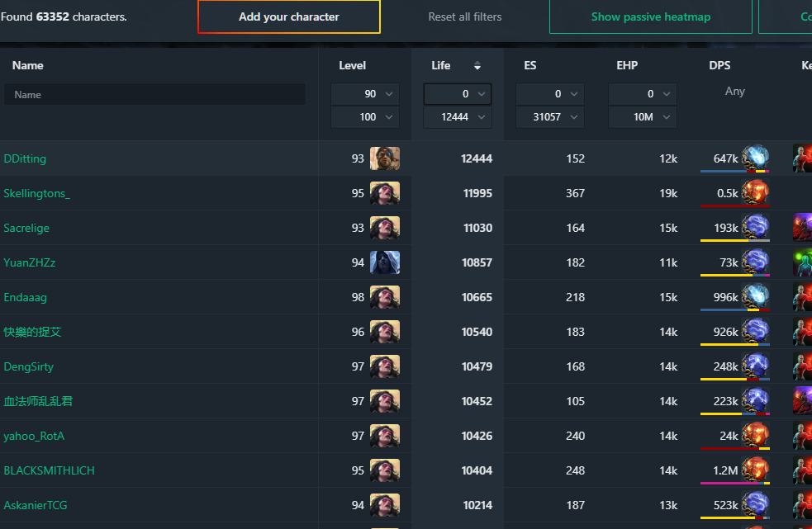This screenshot has width=812, height=529.
Task: Open character BLACKSMITHLICH
Action: [50, 470]
